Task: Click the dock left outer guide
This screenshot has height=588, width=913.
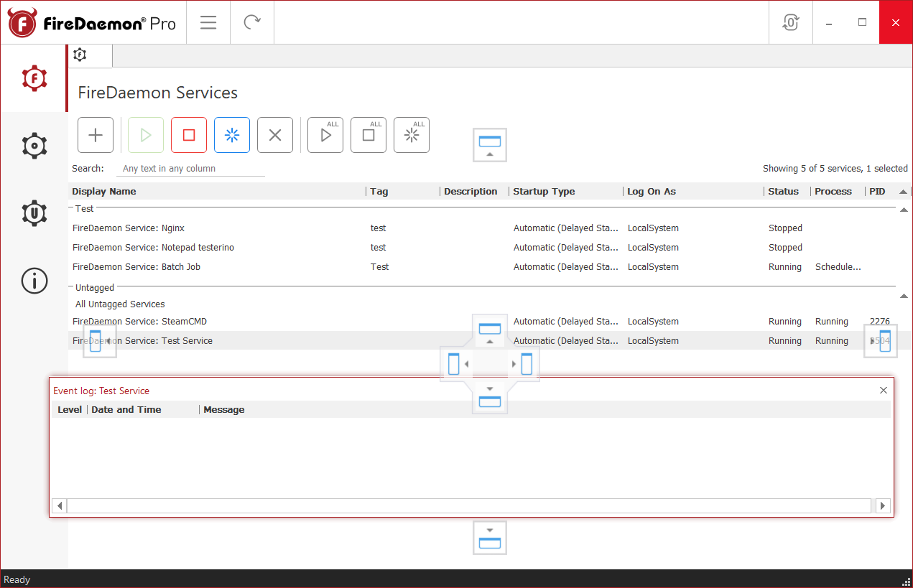Action: 99,341
